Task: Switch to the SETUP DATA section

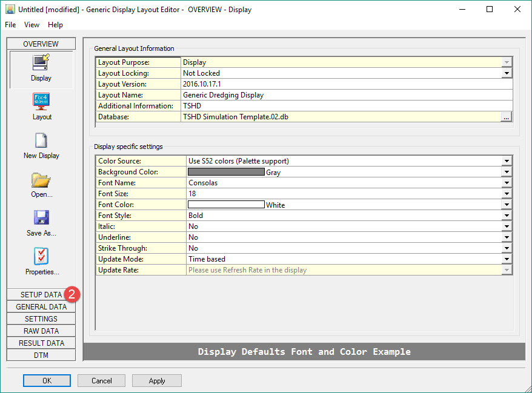Action: click(41, 295)
